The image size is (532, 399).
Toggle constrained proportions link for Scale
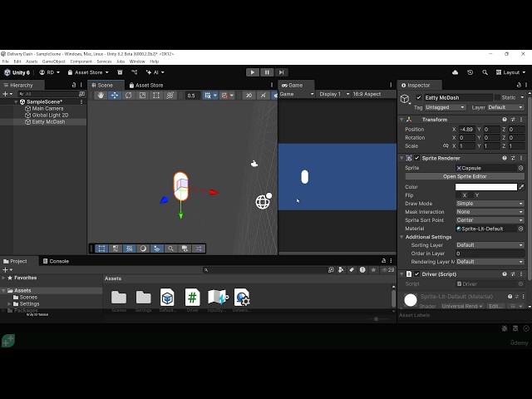point(446,146)
